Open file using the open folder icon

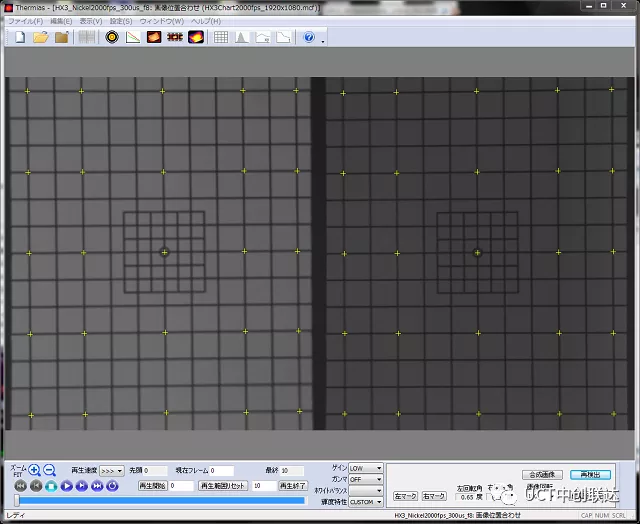click(x=40, y=37)
